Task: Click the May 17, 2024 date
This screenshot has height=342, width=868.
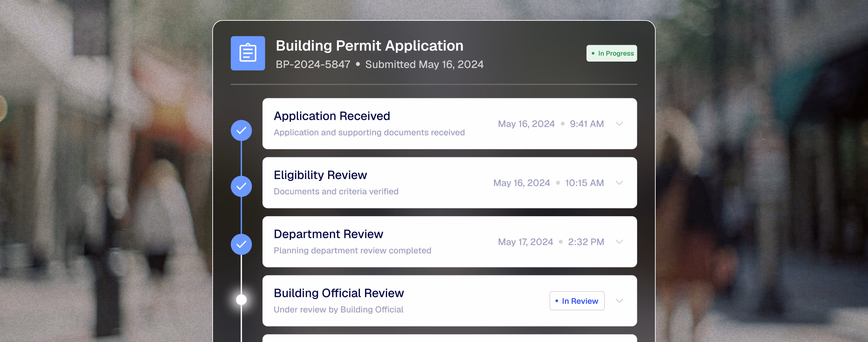Action: point(525,242)
